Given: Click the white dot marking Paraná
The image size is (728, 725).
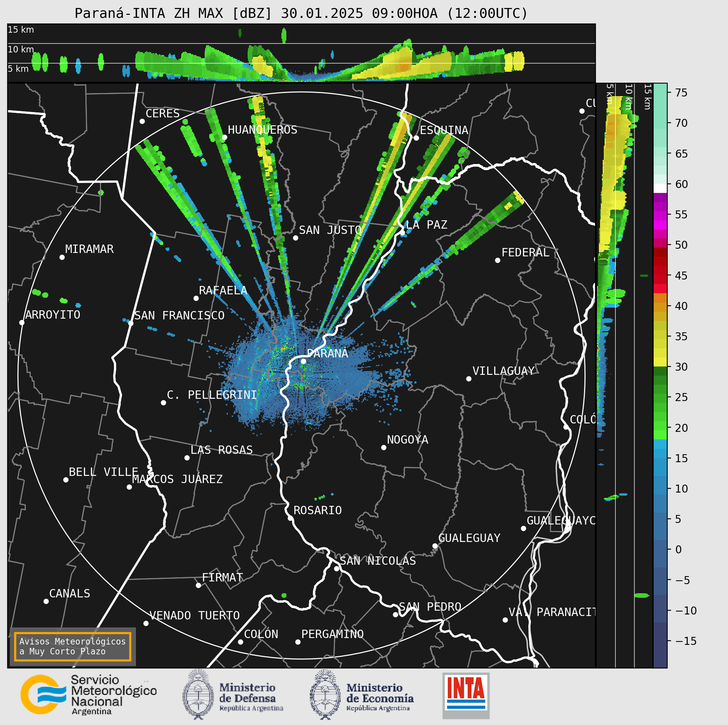Looking at the screenshot, I should click(303, 361).
